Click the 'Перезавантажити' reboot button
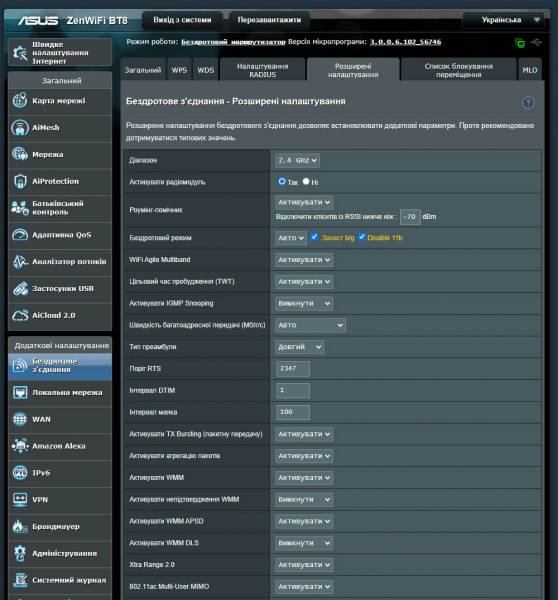Viewport: 558px width, 600px height. pos(269,20)
